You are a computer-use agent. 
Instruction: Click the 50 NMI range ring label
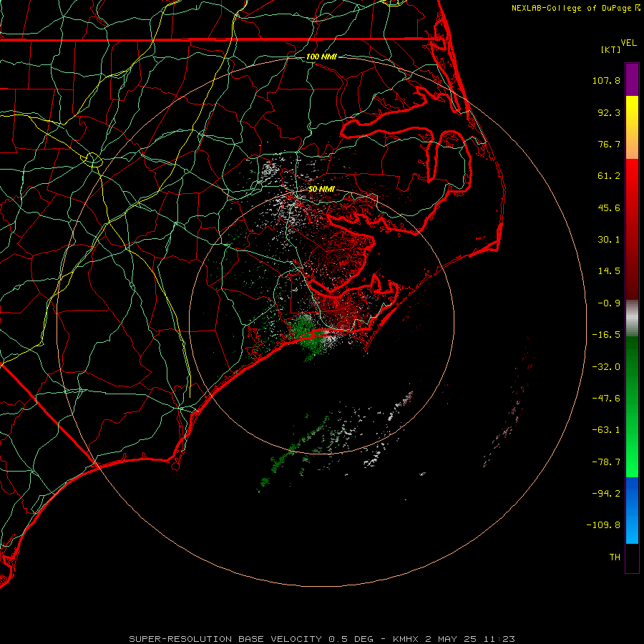tap(321, 190)
